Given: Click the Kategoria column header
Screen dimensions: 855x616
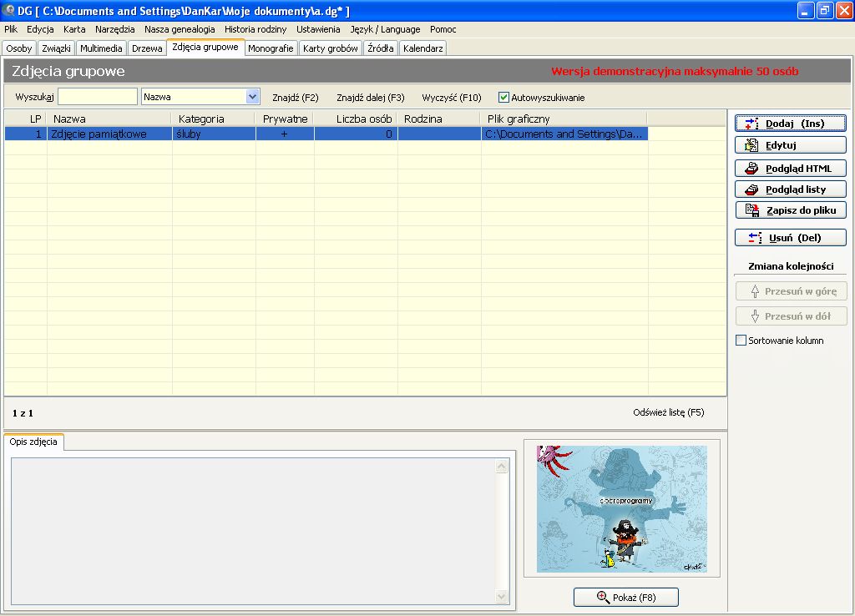Looking at the screenshot, I should [214, 119].
